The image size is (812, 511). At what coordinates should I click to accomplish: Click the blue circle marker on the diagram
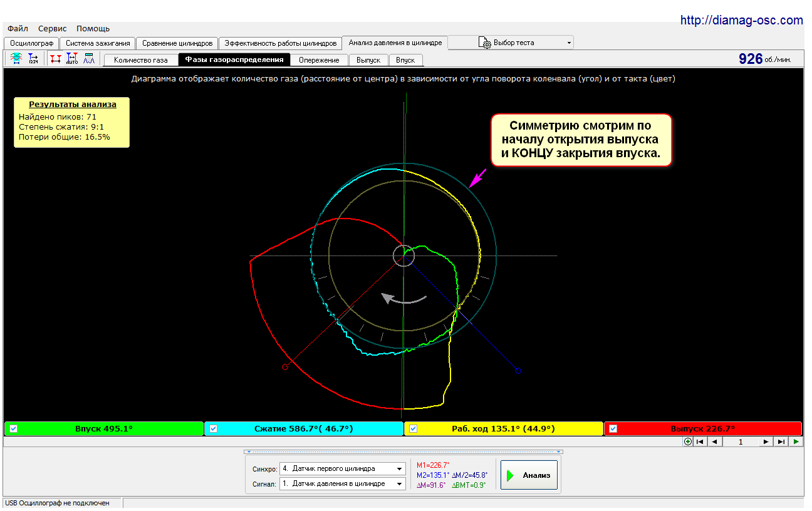(x=518, y=371)
